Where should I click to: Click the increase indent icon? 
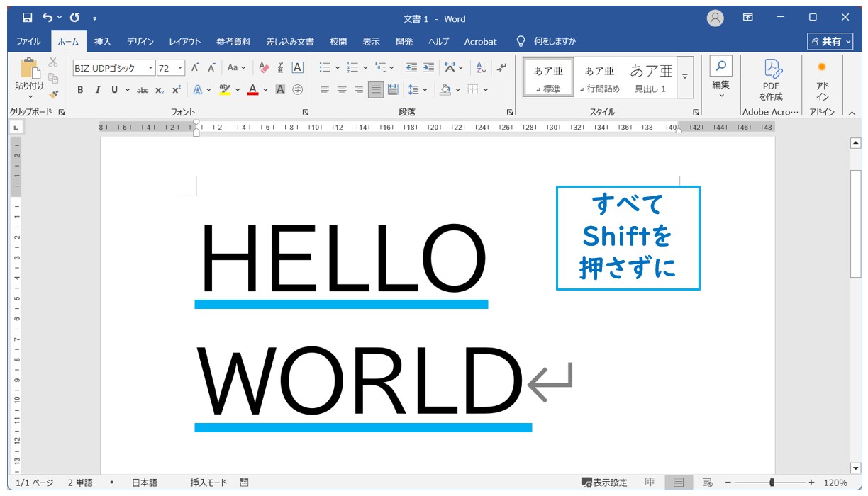[428, 68]
